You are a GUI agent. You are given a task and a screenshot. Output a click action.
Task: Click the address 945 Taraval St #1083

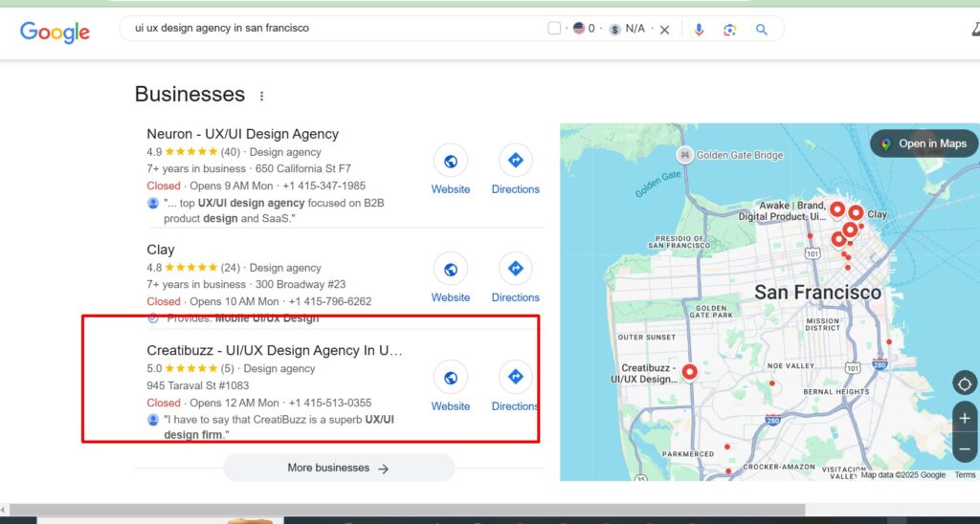[x=197, y=385]
